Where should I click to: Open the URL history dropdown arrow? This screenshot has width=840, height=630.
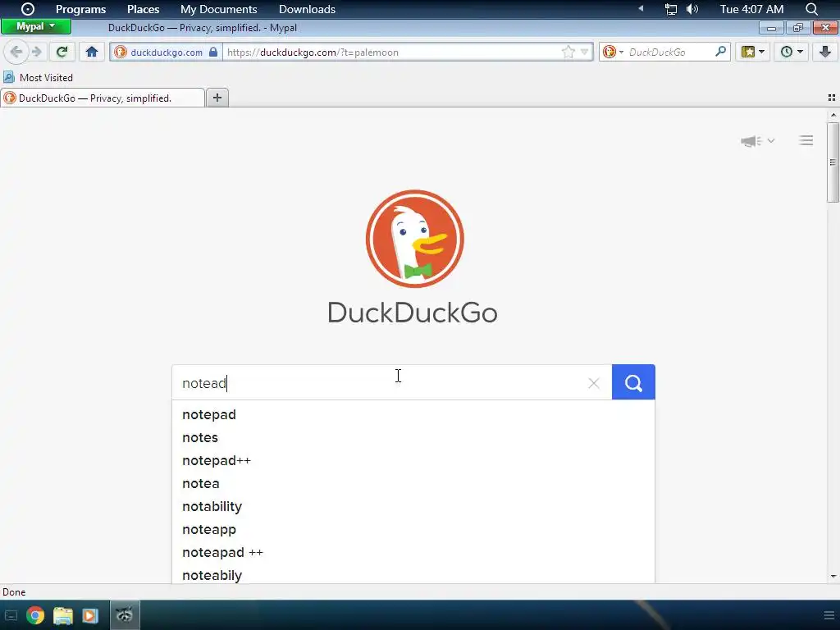584,52
